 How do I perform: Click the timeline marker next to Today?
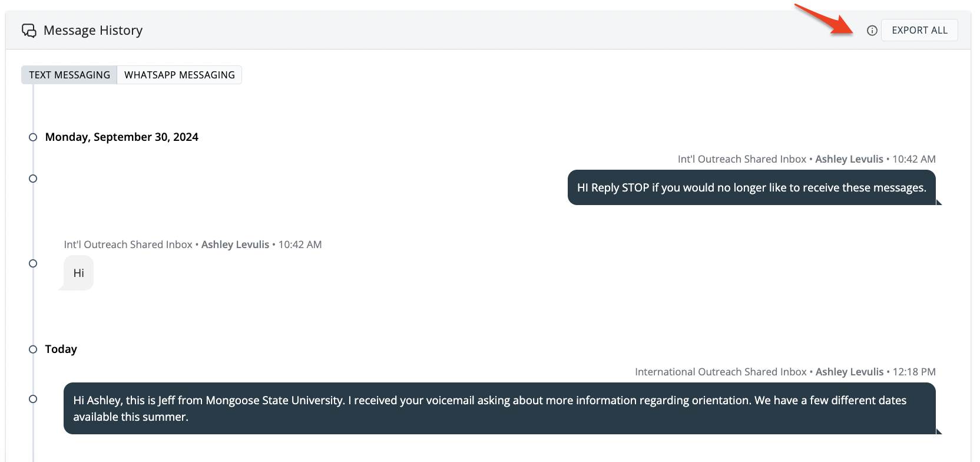[33, 349]
